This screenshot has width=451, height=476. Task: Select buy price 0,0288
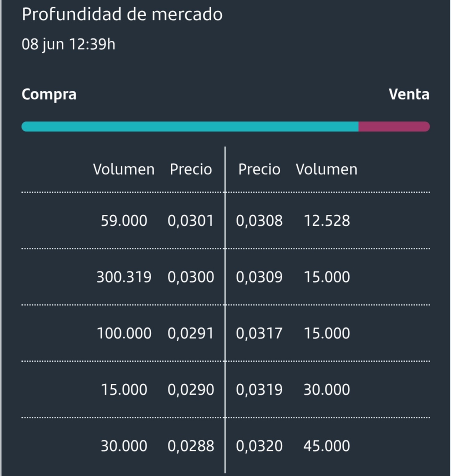[191, 446]
